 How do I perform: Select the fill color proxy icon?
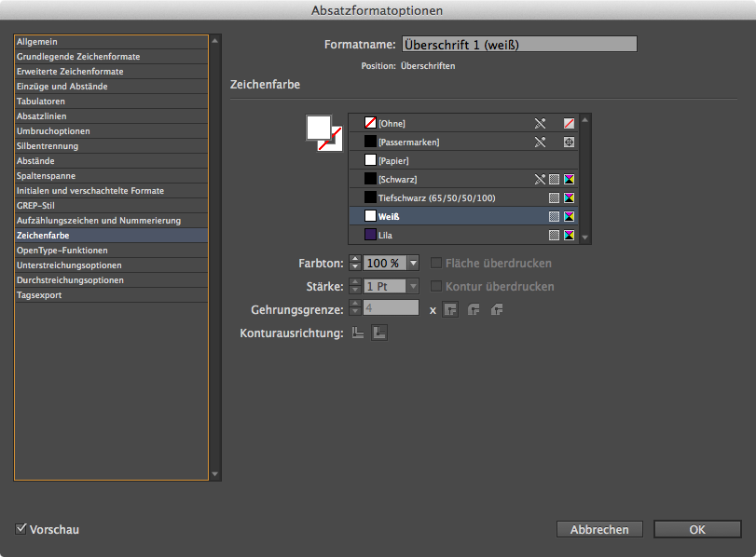319,128
